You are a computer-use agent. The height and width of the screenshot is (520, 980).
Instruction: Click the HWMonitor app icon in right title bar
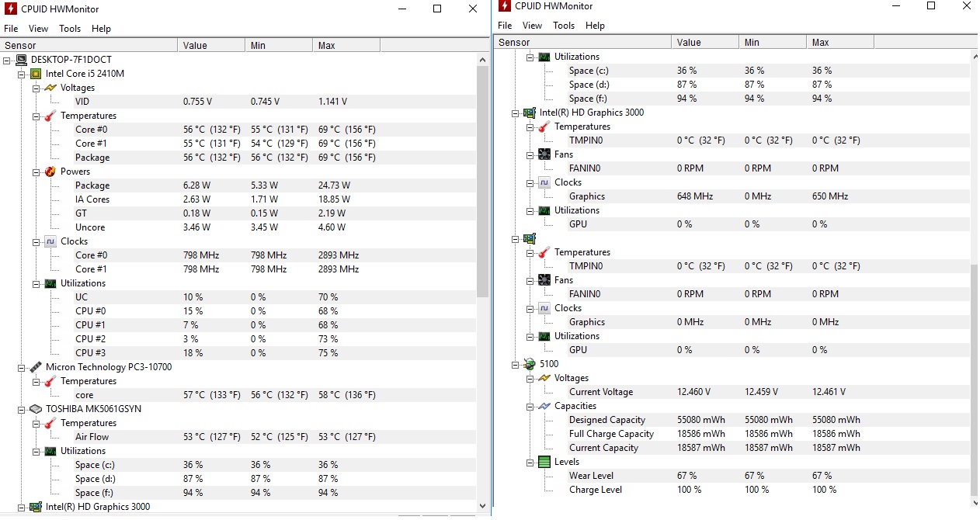pos(504,5)
